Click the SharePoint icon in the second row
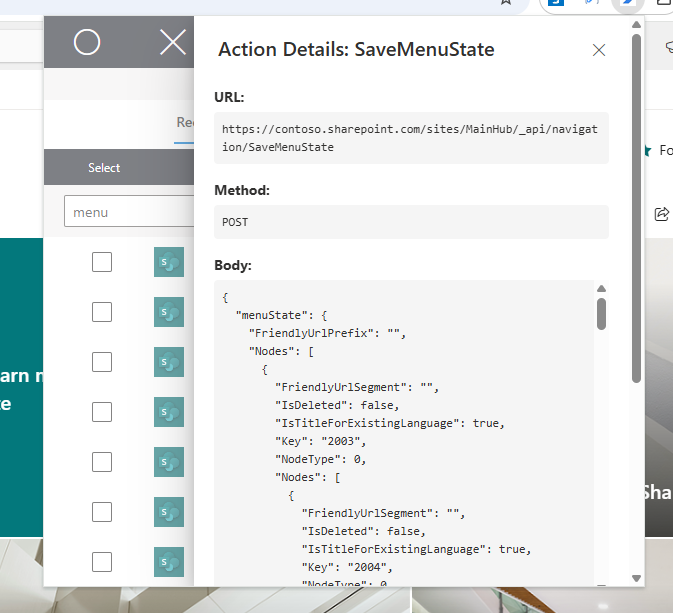 click(x=168, y=312)
